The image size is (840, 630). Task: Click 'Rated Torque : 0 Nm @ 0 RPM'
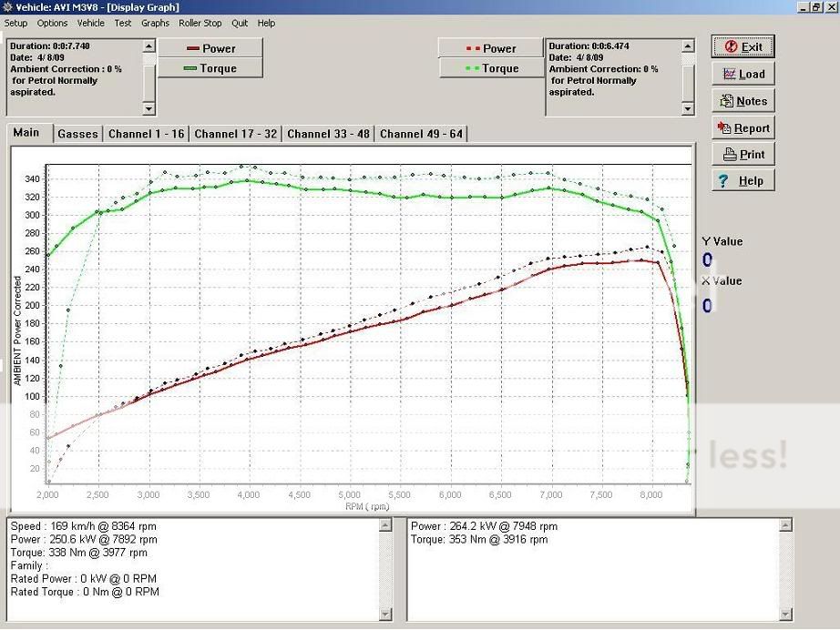pos(85,592)
